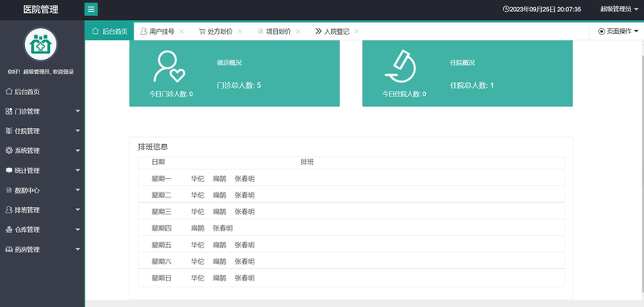Open the 超级管理员 user dropdown

[x=619, y=9]
